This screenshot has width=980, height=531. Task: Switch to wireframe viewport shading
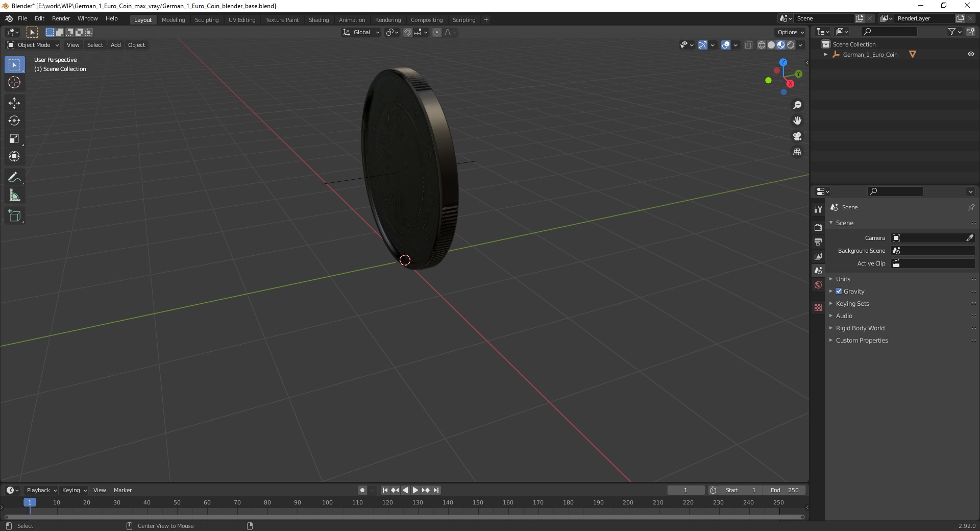coord(762,45)
